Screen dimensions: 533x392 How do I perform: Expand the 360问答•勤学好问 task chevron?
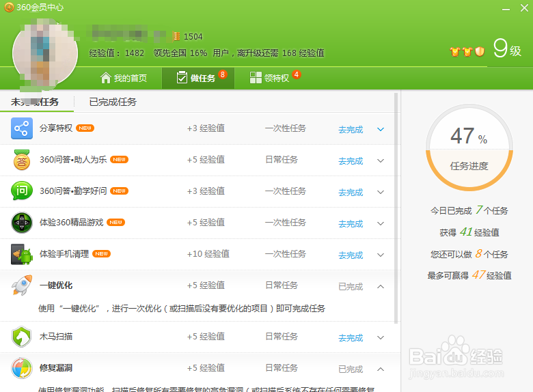(381, 193)
